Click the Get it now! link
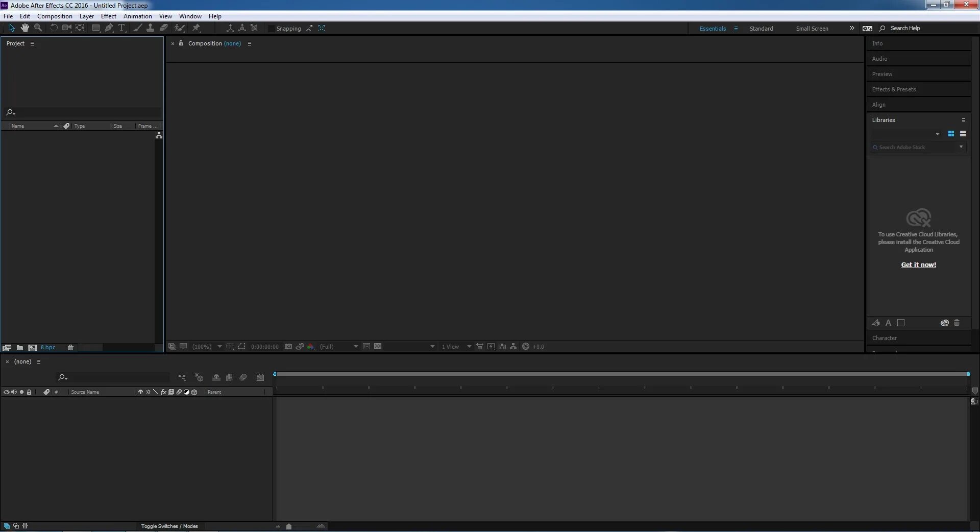This screenshot has height=532, width=980. pos(918,264)
